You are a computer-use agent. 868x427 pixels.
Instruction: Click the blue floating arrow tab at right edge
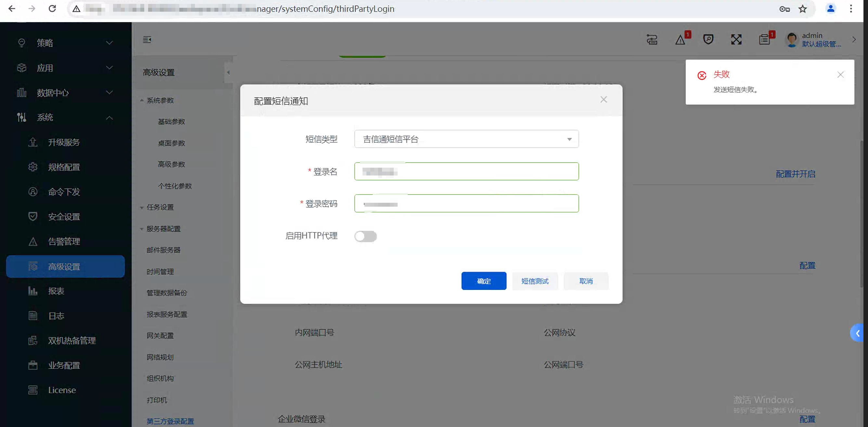pyautogui.click(x=857, y=333)
